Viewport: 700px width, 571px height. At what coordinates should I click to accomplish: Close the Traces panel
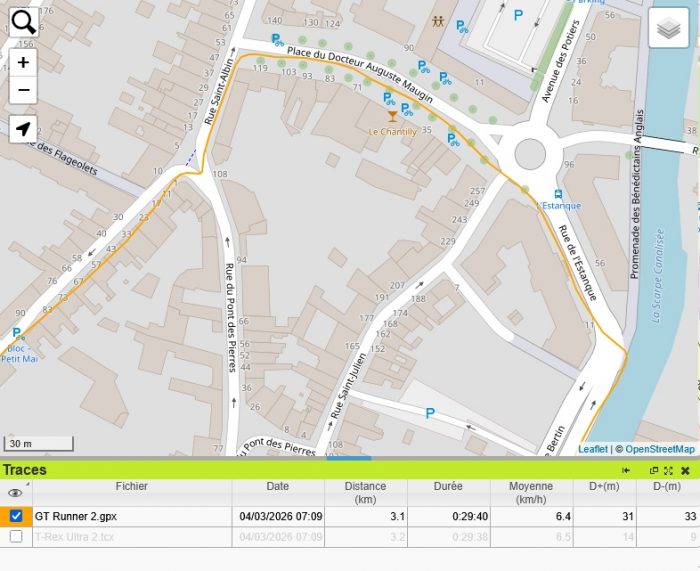point(685,470)
